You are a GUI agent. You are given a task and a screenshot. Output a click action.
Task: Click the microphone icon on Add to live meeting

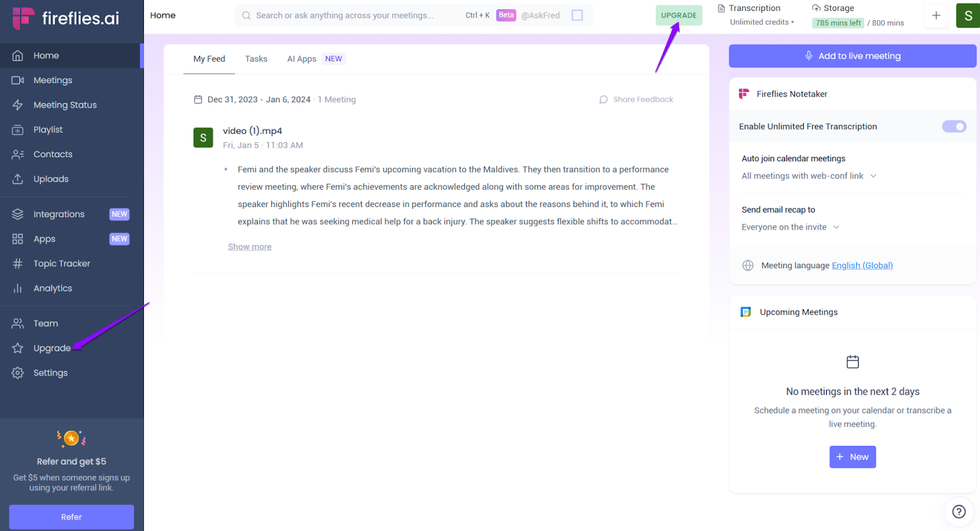(809, 56)
